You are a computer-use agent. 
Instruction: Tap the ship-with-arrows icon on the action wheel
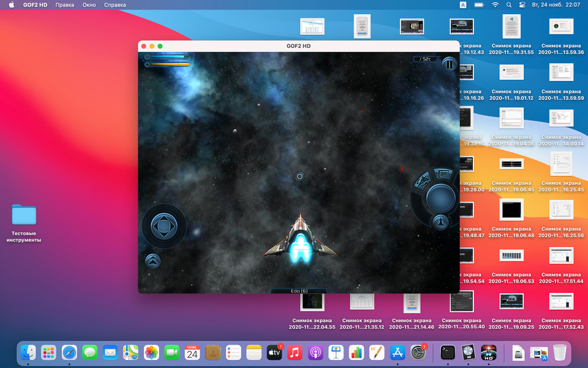(x=423, y=182)
